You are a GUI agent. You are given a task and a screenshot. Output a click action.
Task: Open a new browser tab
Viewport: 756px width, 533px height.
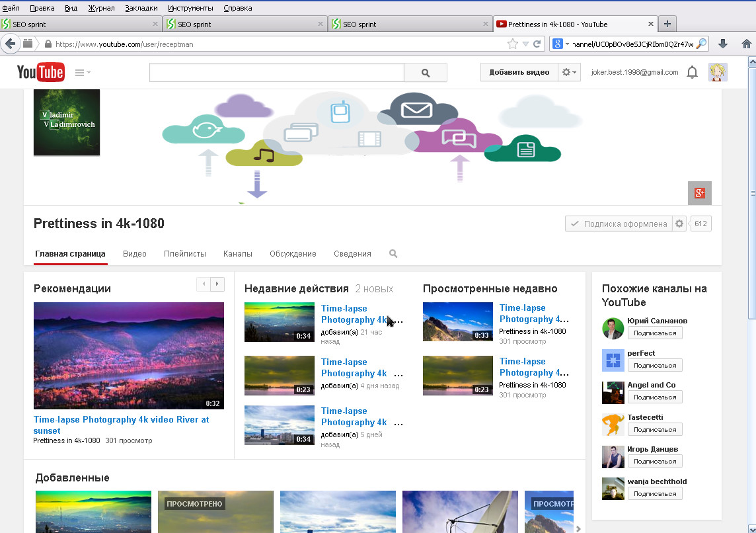(667, 24)
